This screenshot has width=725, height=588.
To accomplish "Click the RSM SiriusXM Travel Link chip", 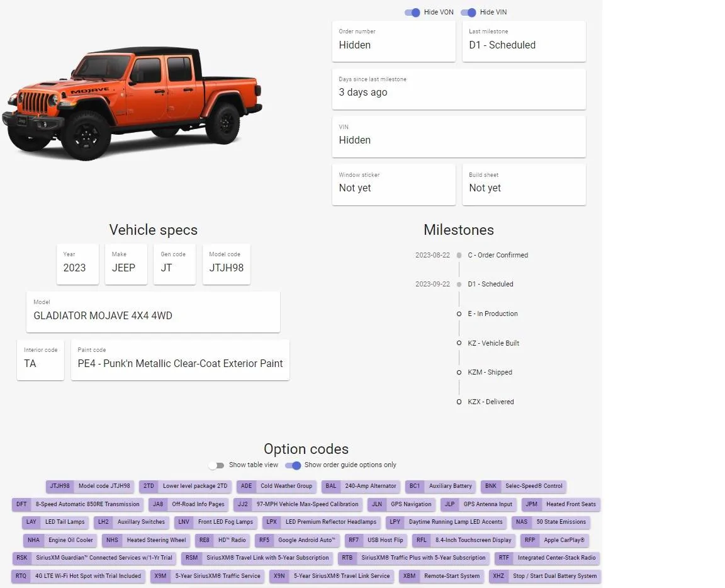I will tap(257, 558).
